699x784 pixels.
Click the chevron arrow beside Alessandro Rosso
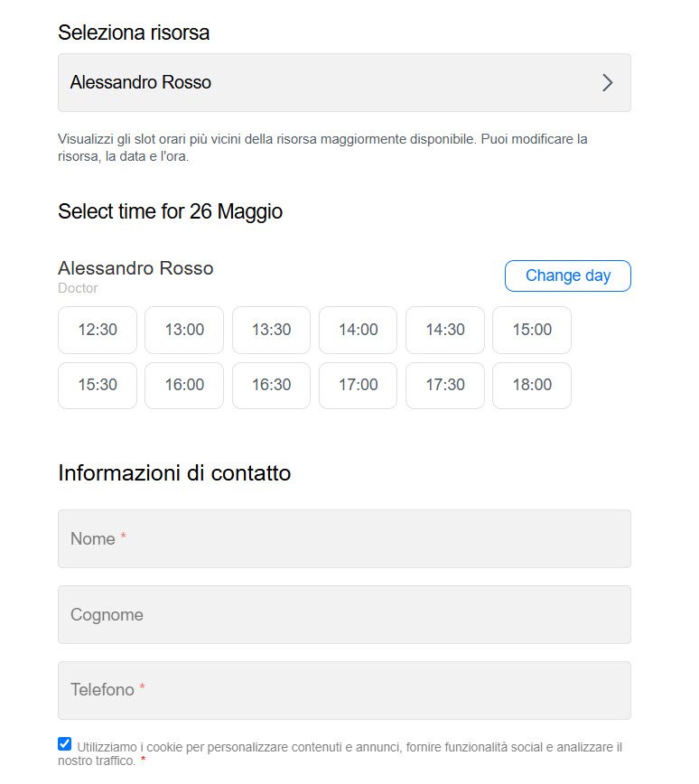click(607, 82)
